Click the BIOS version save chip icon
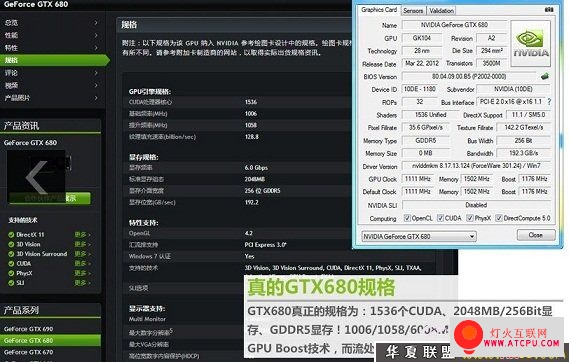Screen dimensions: 569x362 point(545,77)
